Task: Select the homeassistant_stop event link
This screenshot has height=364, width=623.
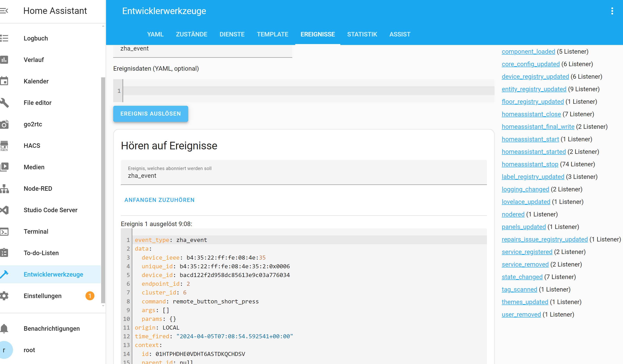Action: pos(530,164)
